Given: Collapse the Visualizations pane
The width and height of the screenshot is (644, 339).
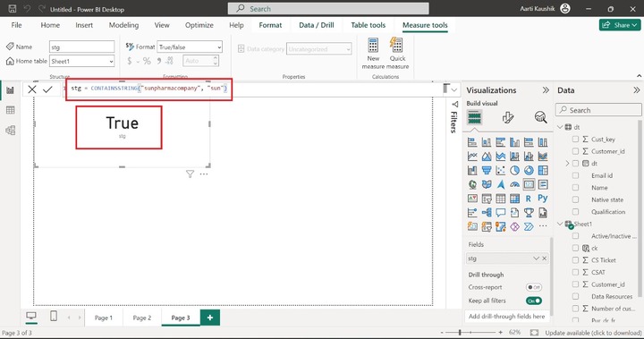Looking at the screenshot, I should click(x=546, y=90).
